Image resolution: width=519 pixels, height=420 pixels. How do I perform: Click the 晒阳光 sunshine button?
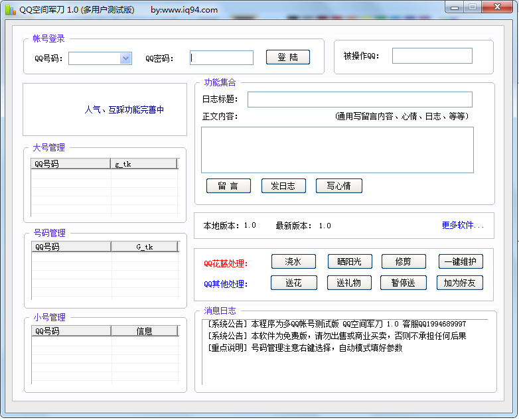350,262
